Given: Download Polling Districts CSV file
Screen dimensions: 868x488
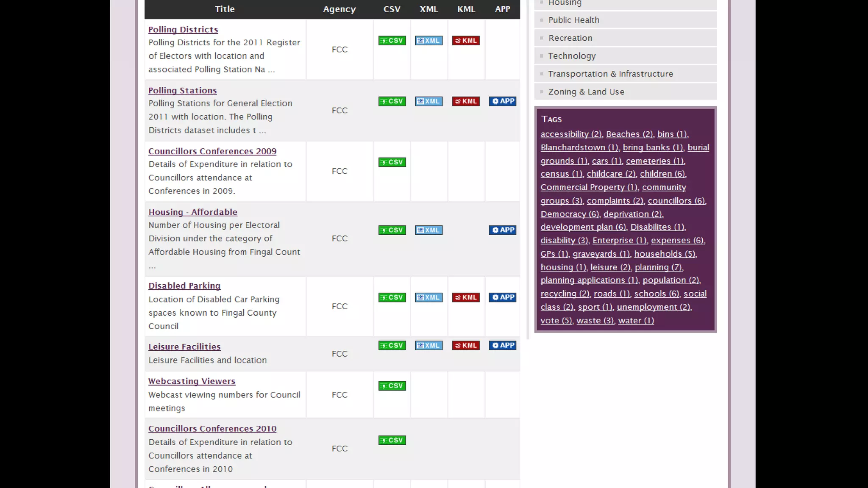Looking at the screenshot, I should tap(392, 41).
